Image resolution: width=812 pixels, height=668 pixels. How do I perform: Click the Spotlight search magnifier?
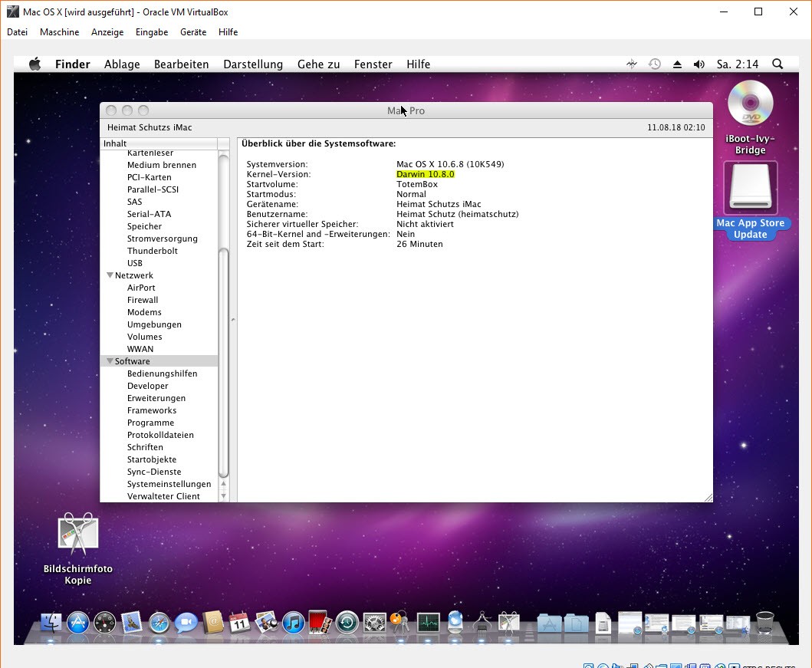(777, 64)
